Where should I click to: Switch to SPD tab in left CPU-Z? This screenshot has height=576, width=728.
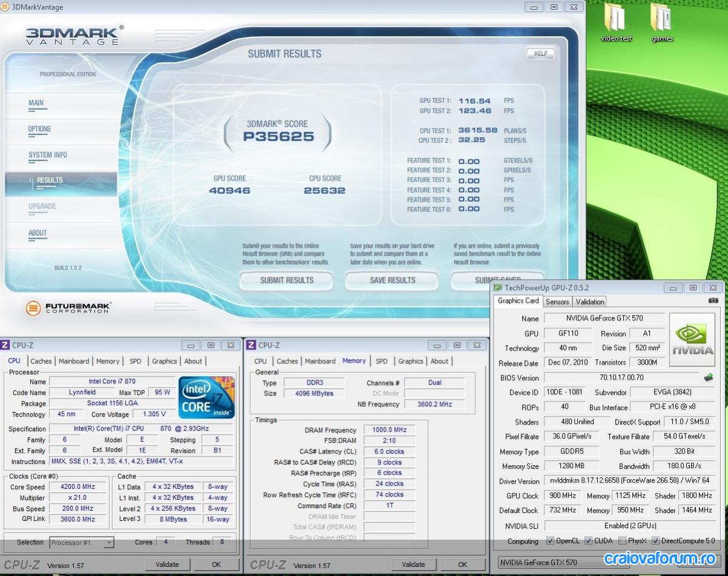point(136,361)
